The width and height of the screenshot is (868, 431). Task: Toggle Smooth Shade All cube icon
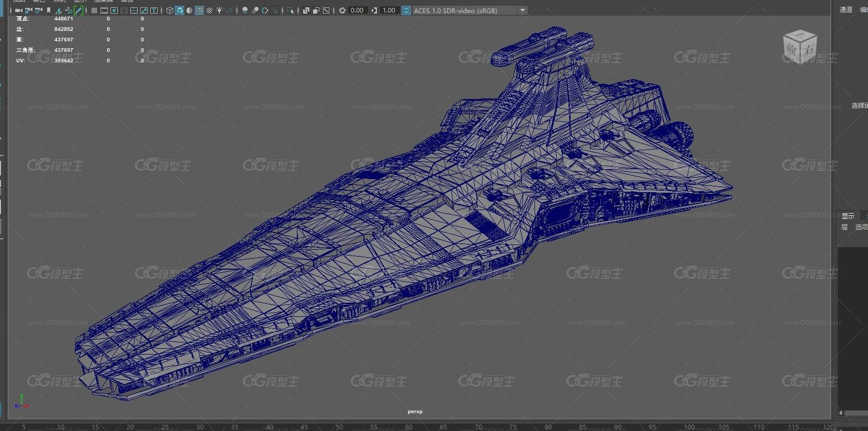point(180,10)
